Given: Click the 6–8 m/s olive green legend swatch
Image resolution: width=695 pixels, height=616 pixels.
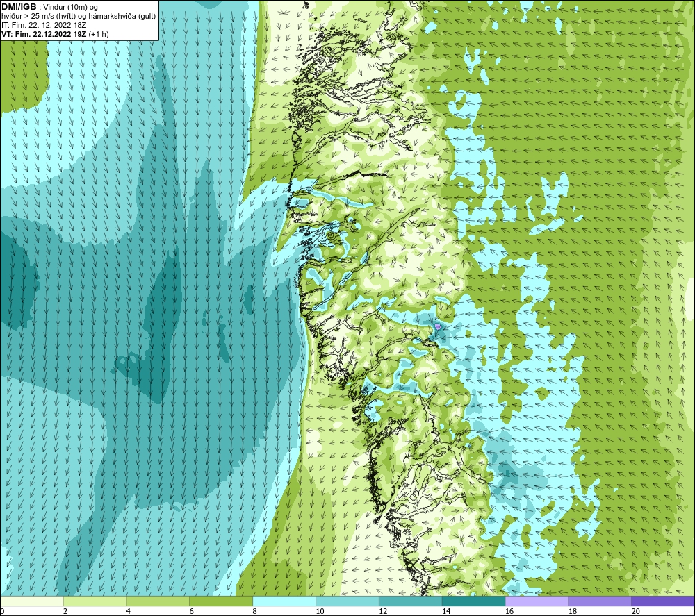Looking at the screenshot, I should tap(221, 601).
